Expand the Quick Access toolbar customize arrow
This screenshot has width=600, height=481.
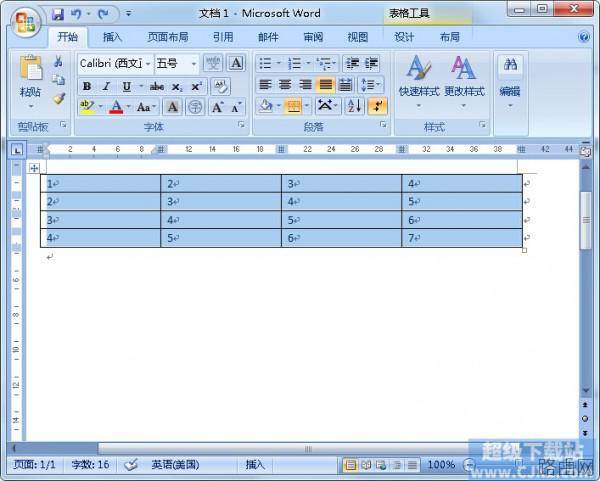pos(129,14)
